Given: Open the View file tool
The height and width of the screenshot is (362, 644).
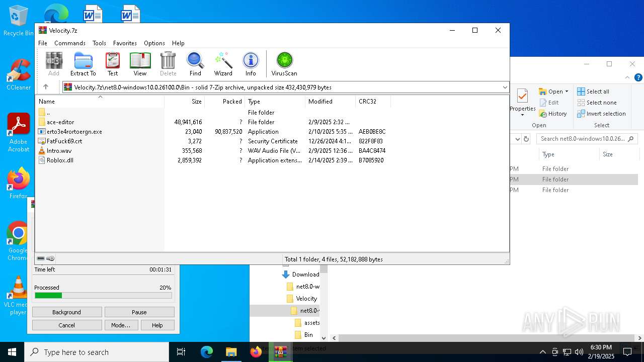Looking at the screenshot, I should point(140,64).
